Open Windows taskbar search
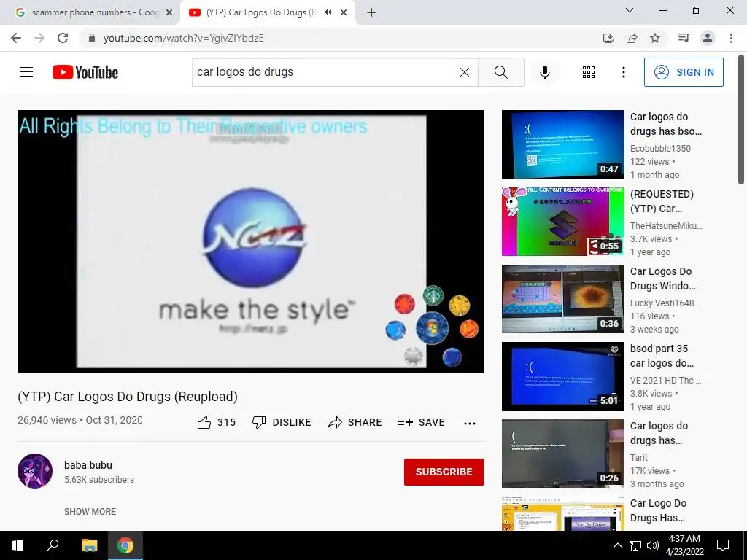 tap(53, 545)
